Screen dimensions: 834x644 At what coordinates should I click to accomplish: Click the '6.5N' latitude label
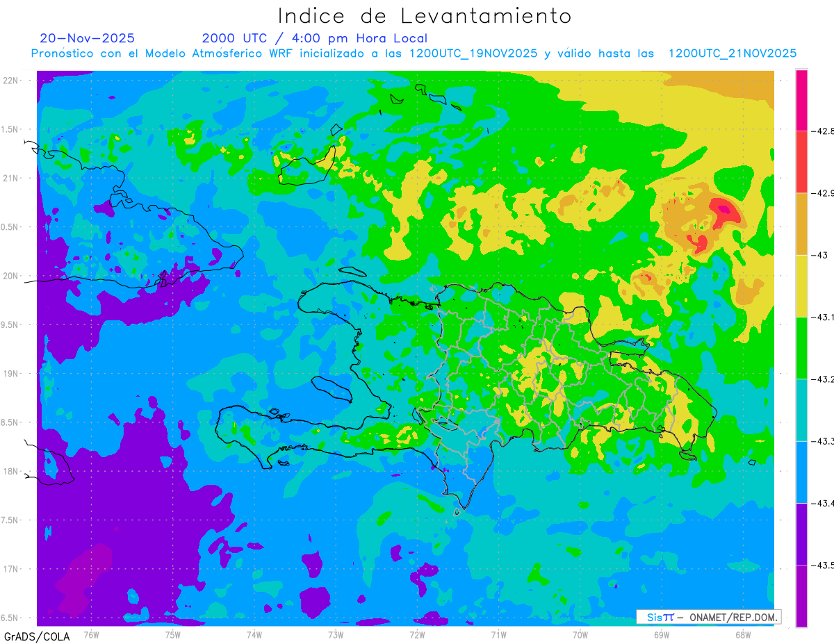click(10, 618)
